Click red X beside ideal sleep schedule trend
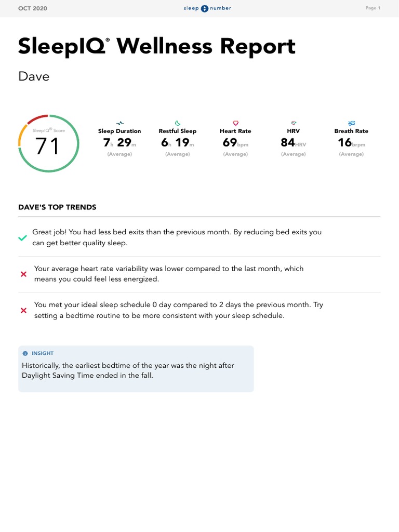Image resolution: width=399 pixels, height=532 pixels. click(23, 311)
